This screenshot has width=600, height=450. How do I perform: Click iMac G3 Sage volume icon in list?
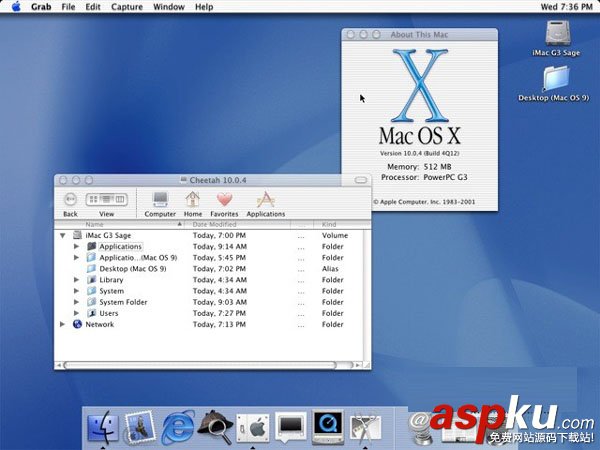point(77,235)
